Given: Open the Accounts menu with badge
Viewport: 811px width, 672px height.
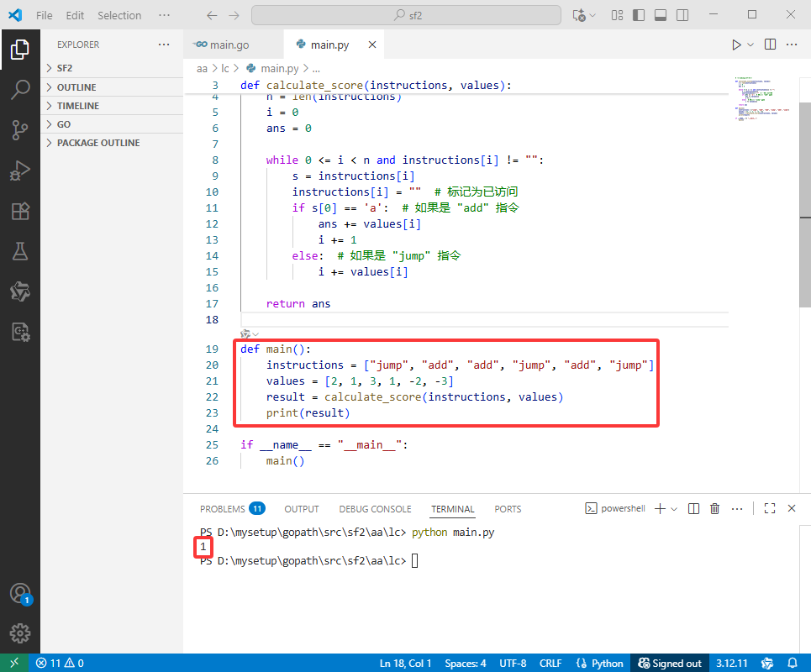Looking at the screenshot, I should (21, 594).
